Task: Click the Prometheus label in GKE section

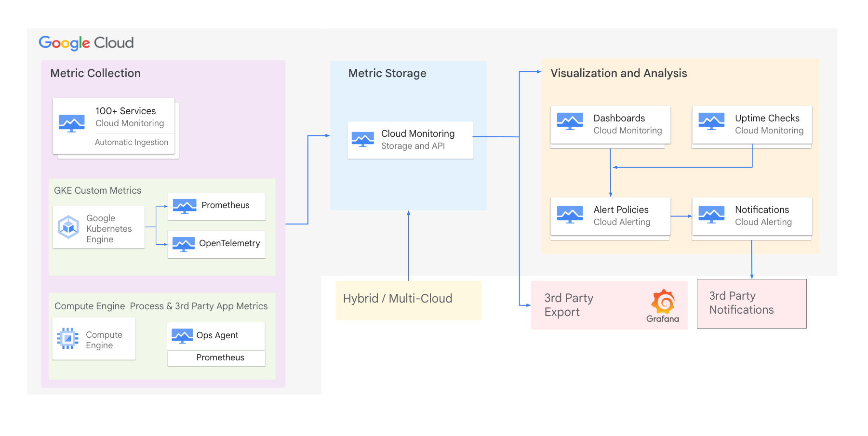Action: click(226, 205)
